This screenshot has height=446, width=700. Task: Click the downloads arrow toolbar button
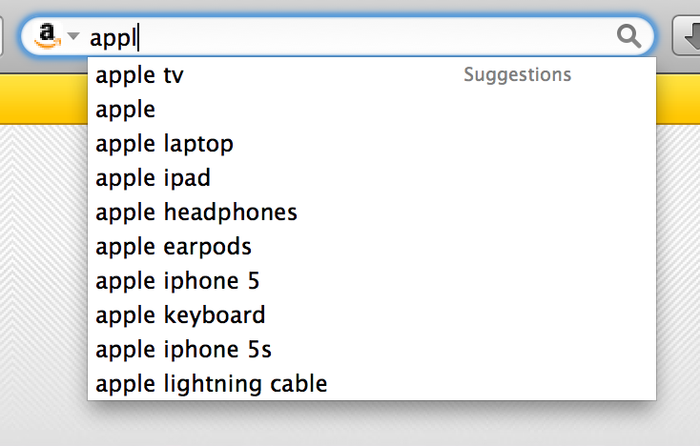click(687, 36)
